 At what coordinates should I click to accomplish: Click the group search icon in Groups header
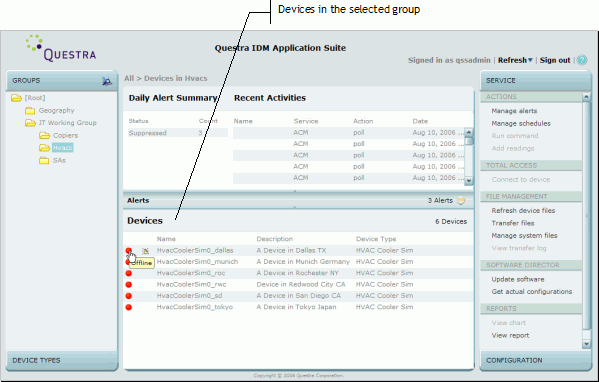[x=107, y=81]
